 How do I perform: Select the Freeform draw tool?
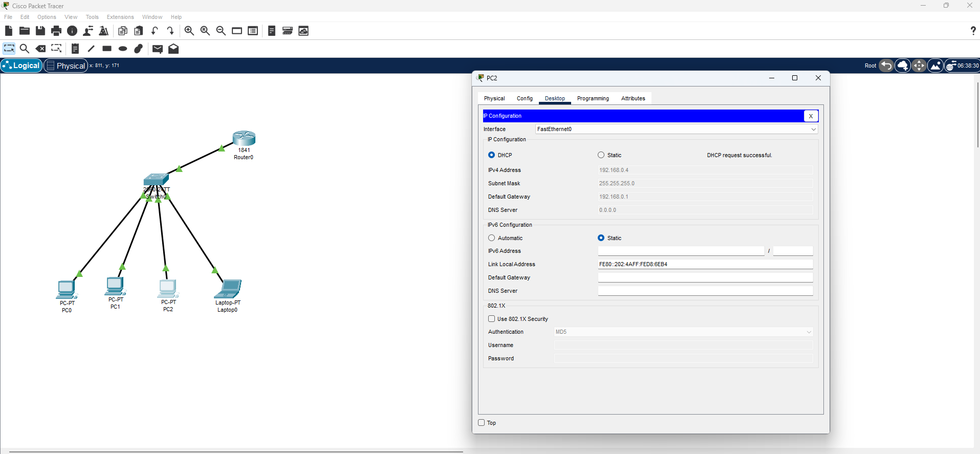(x=138, y=49)
